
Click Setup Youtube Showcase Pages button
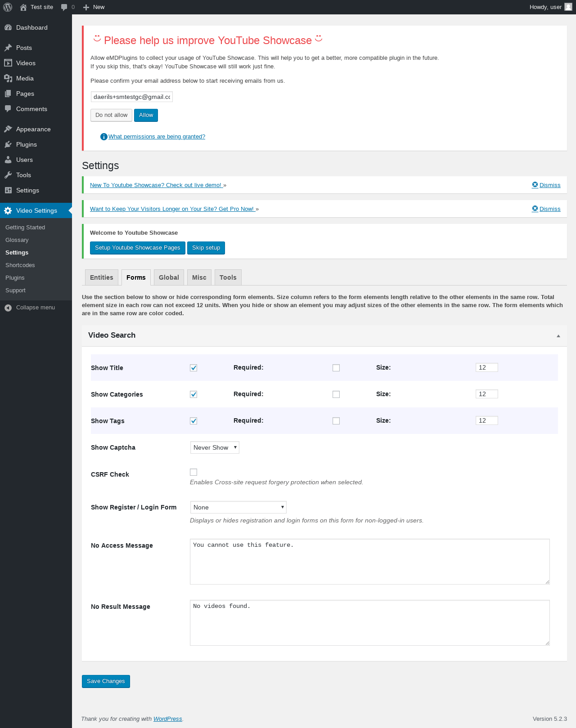(x=137, y=248)
